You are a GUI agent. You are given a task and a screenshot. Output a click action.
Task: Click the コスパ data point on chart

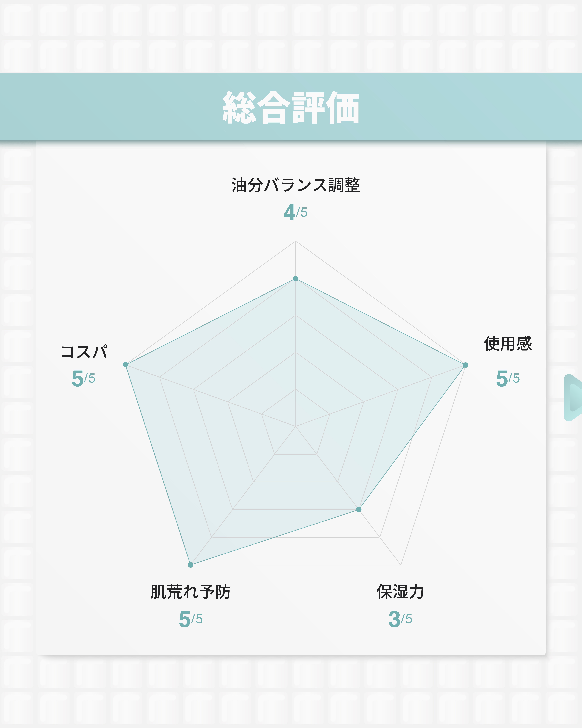point(125,364)
